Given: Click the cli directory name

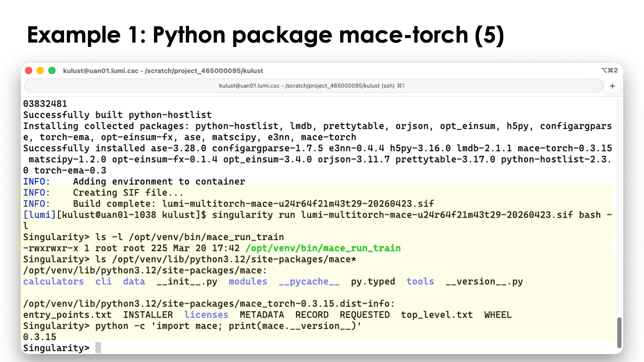Looking at the screenshot, I should [103, 282].
